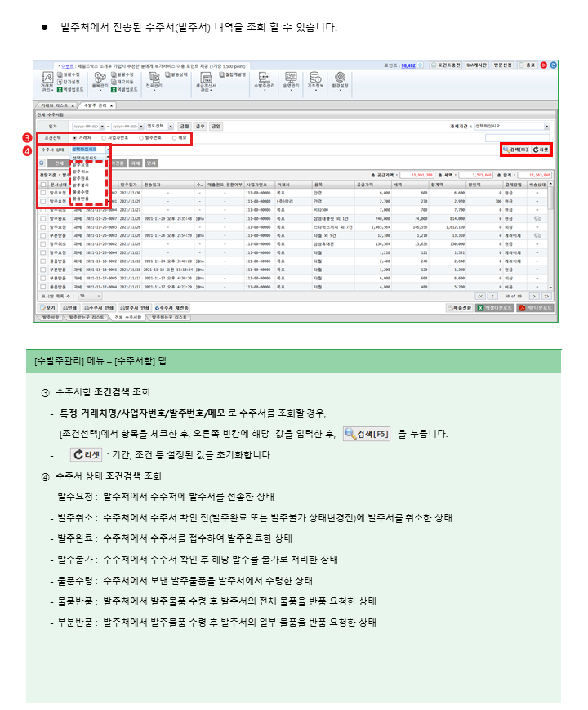Choose 발주완료 in status dropdown list
588x710 pixels.
click(81, 178)
